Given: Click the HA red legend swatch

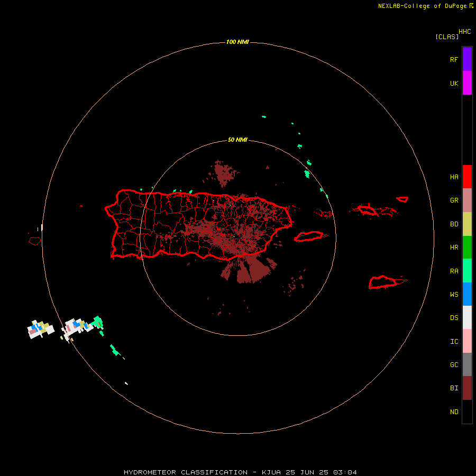Looking at the screenshot, I should point(467,177).
